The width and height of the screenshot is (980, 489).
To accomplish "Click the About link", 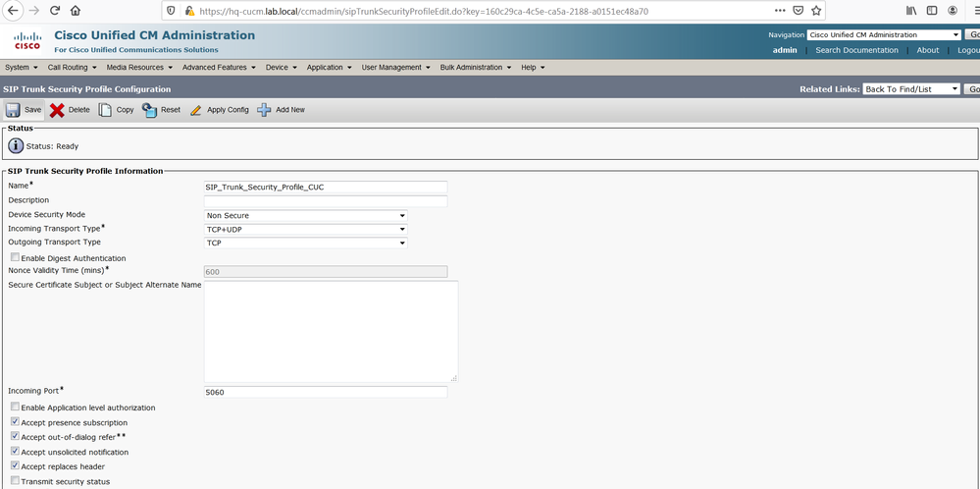I will (927, 50).
